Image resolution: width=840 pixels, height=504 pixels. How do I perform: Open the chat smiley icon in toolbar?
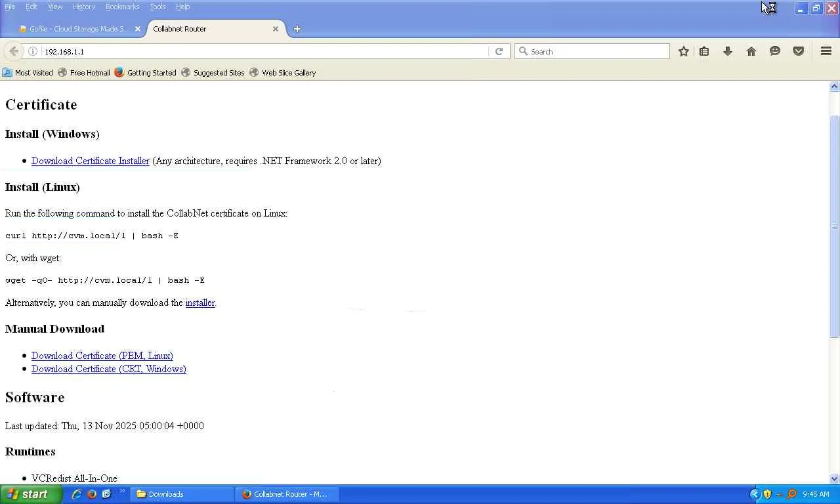click(775, 51)
